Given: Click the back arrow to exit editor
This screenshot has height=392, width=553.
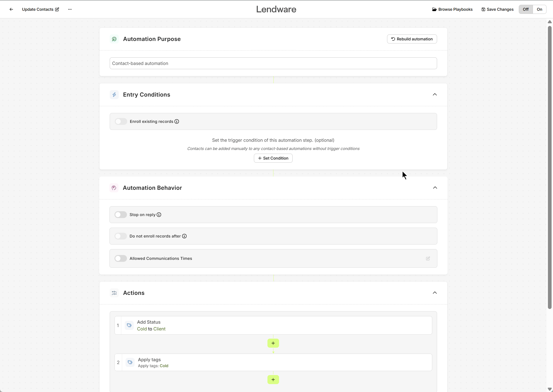Looking at the screenshot, I should pos(11,9).
